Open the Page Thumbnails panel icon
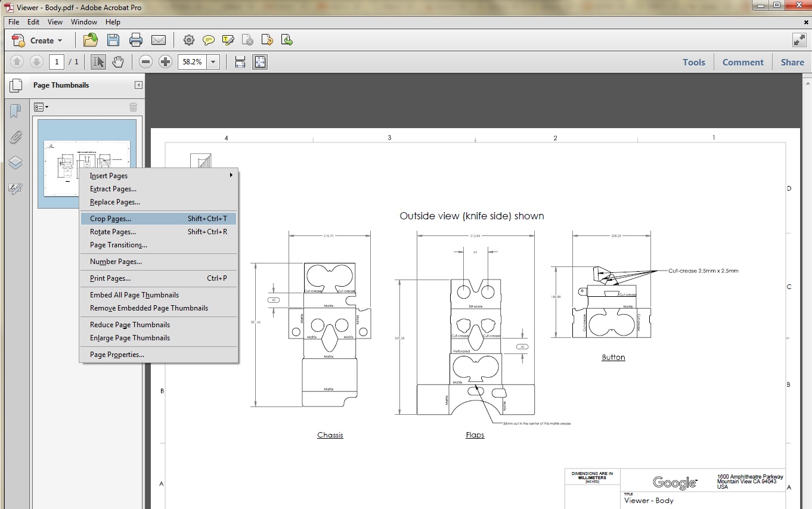Viewport: 812px width, 509px height. pyautogui.click(x=16, y=85)
